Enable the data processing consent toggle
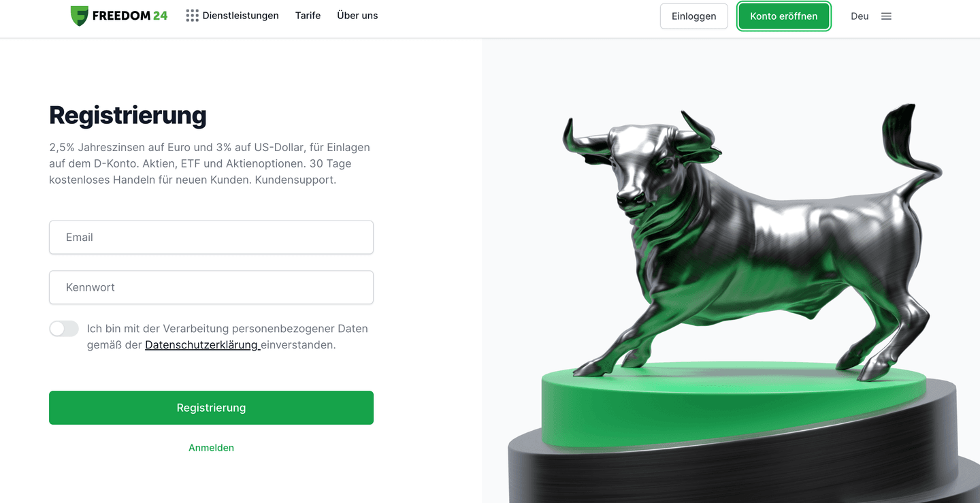The width and height of the screenshot is (980, 503). tap(64, 329)
